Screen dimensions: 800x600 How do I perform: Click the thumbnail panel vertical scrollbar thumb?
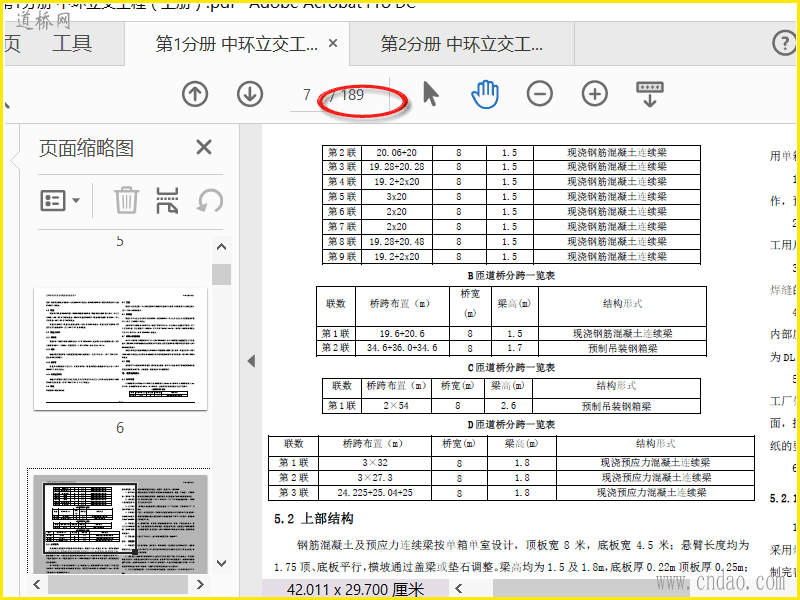click(x=221, y=274)
